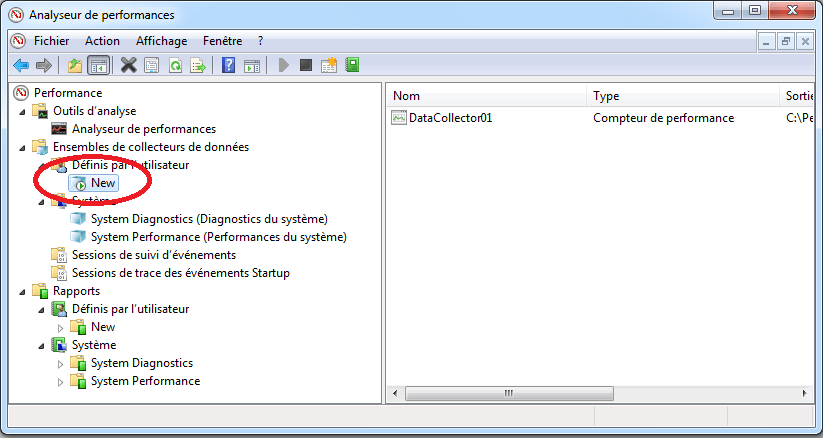Expand System Performance reports node

(61, 382)
